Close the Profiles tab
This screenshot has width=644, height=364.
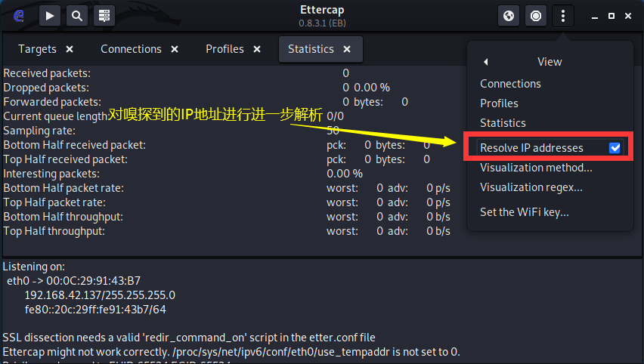click(x=257, y=49)
